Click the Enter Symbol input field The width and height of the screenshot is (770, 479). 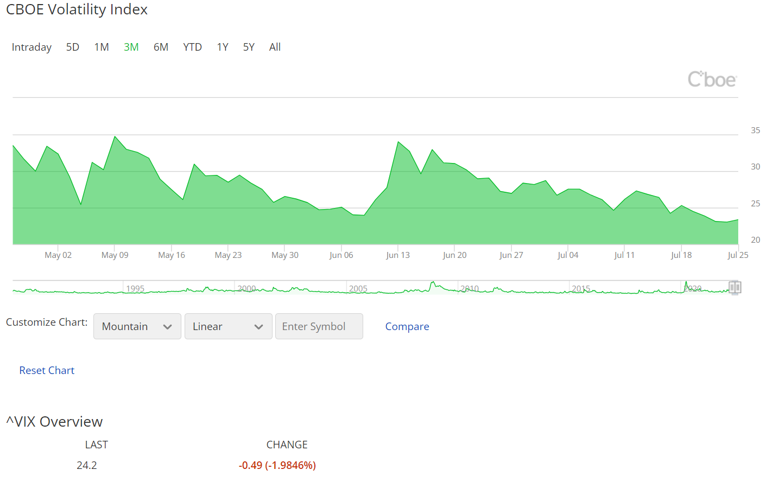(x=319, y=326)
